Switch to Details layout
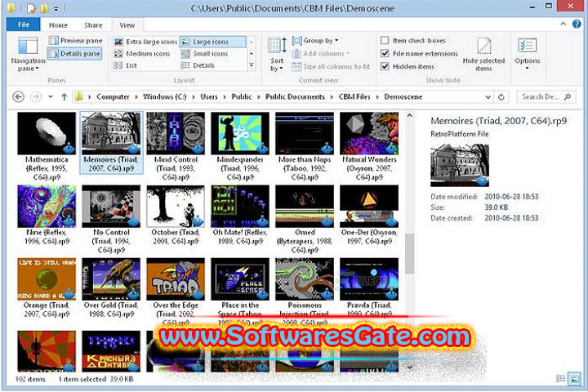This screenshot has height=392, width=588. coord(198,65)
